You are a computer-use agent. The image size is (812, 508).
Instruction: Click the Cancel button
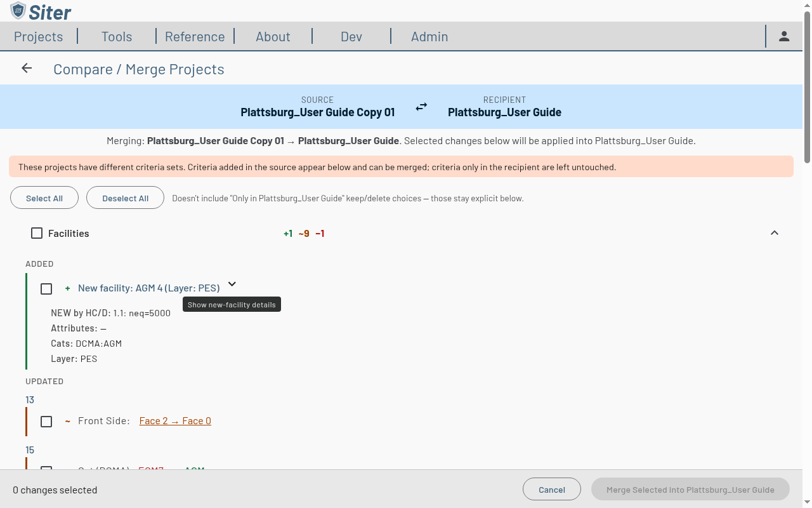point(552,490)
